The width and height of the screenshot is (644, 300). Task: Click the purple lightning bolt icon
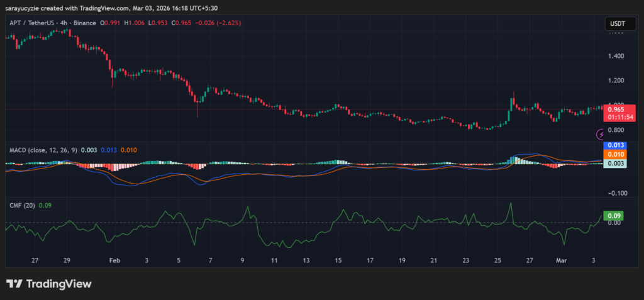pyautogui.click(x=601, y=134)
